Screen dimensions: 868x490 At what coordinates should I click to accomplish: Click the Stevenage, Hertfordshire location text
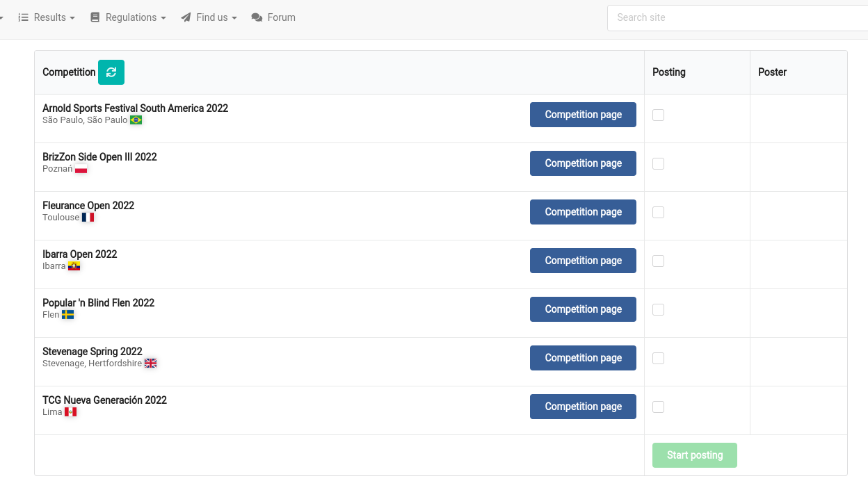tap(92, 364)
